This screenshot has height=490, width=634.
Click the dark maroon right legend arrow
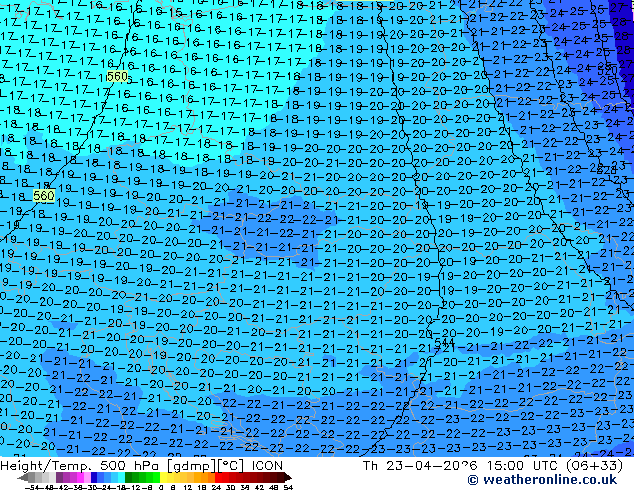pyautogui.click(x=288, y=478)
